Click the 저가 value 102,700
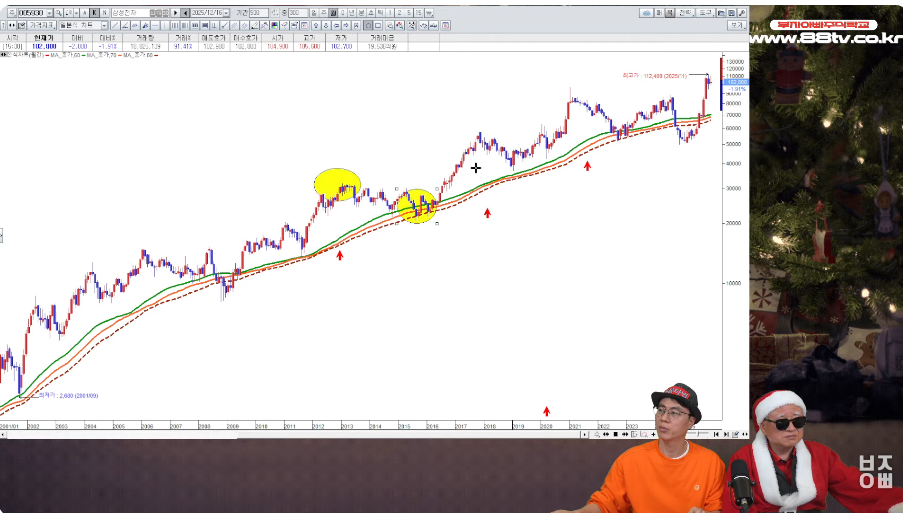The image size is (903, 513). coord(341,46)
